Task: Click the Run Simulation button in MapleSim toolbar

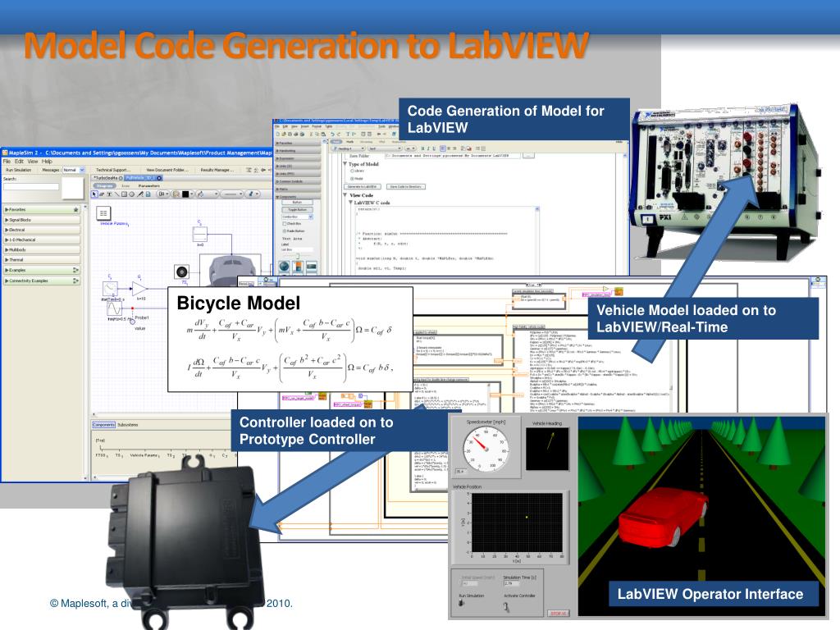Action: [19, 170]
